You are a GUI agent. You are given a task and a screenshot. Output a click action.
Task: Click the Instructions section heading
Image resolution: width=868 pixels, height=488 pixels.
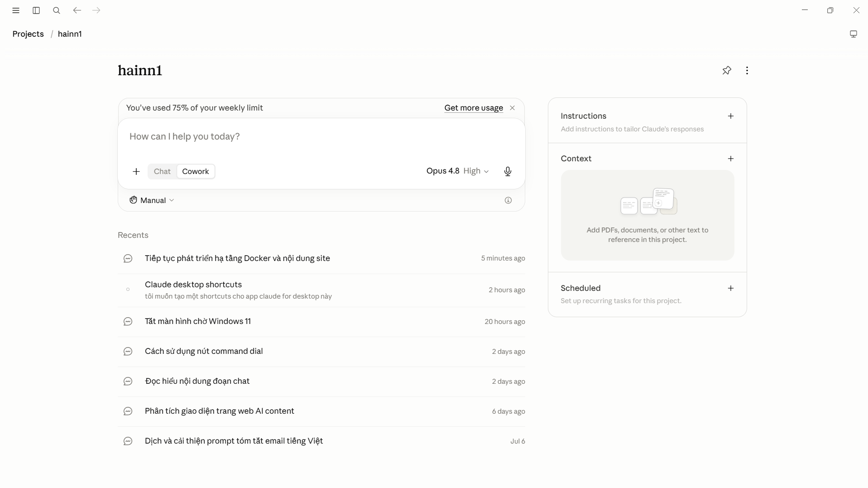[583, 116]
